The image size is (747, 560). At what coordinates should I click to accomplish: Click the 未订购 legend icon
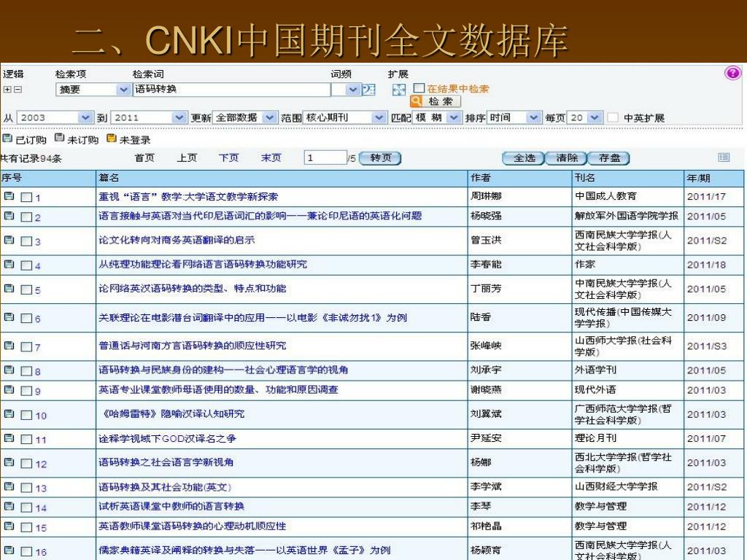tap(59, 138)
